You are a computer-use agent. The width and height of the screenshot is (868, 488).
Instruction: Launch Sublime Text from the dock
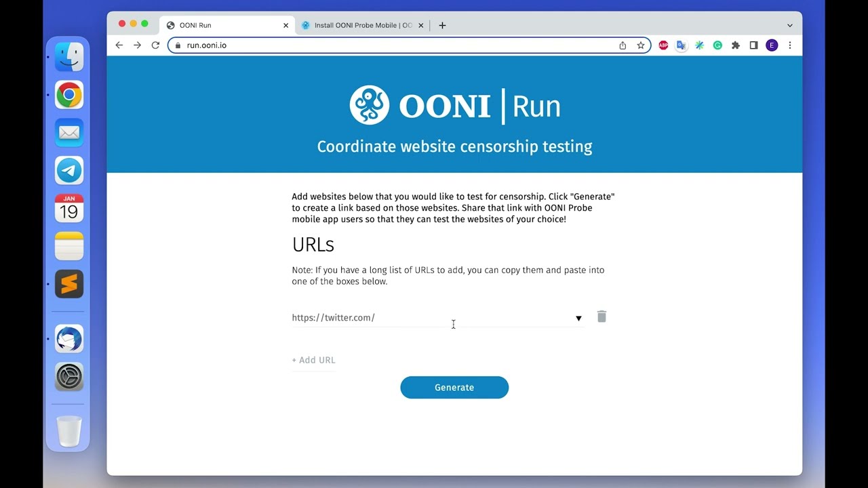(x=69, y=284)
